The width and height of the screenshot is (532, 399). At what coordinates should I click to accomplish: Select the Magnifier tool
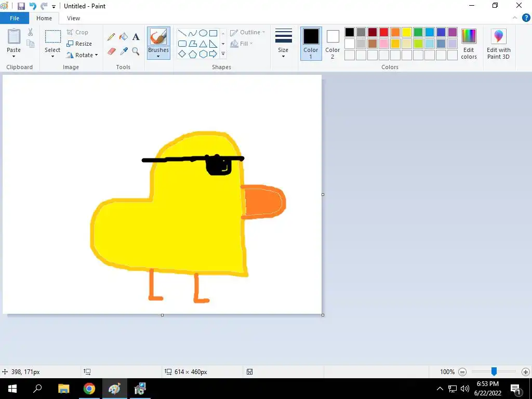click(x=136, y=51)
